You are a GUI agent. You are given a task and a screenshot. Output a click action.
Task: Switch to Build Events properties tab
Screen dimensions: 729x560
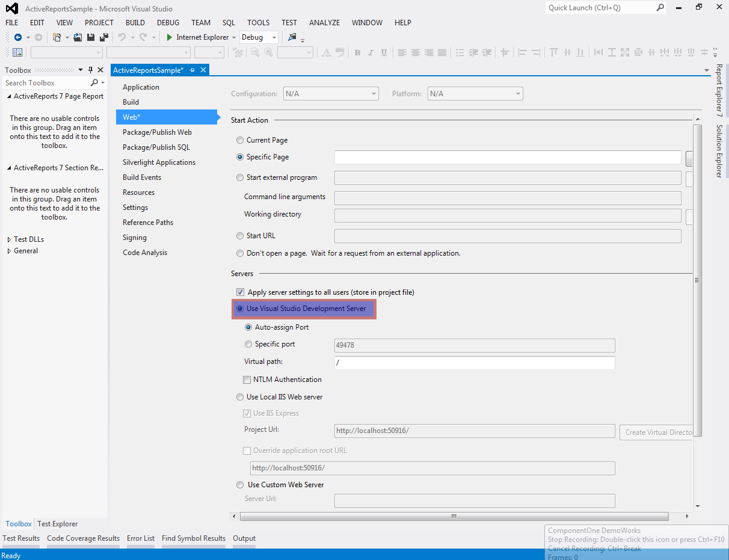(142, 177)
